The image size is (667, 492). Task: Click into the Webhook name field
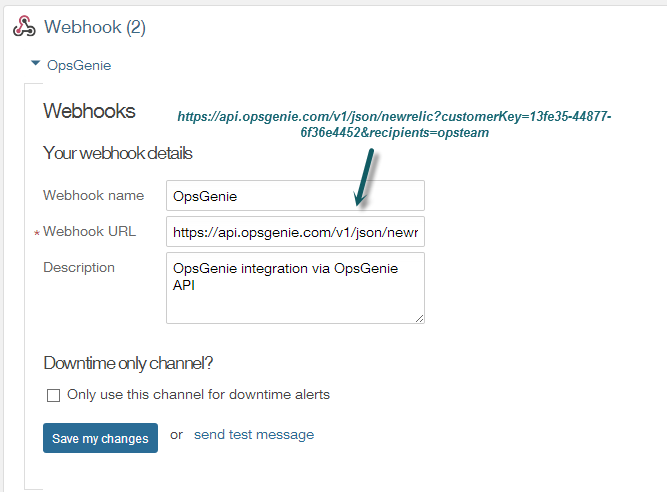(295, 196)
